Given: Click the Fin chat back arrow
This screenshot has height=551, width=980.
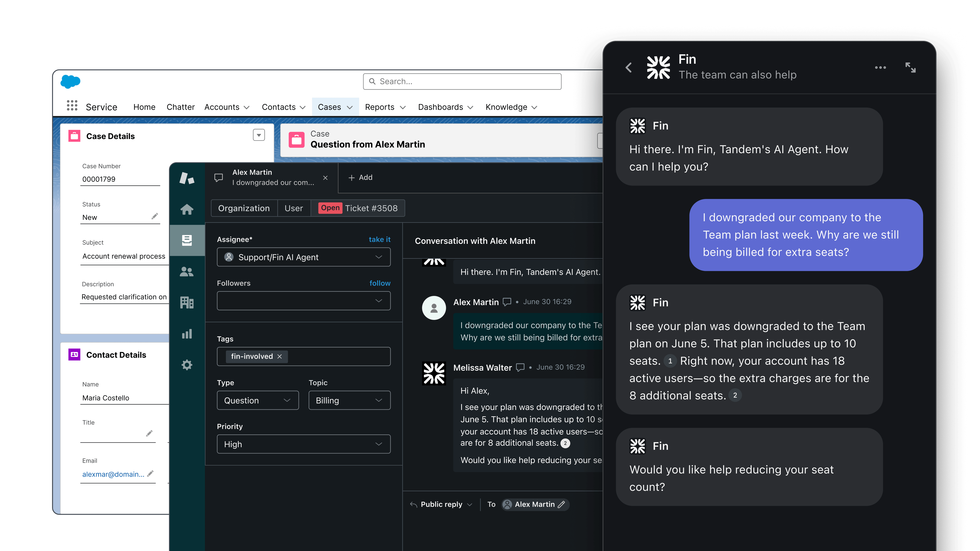Looking at the screenshot, I should [629, 68].
